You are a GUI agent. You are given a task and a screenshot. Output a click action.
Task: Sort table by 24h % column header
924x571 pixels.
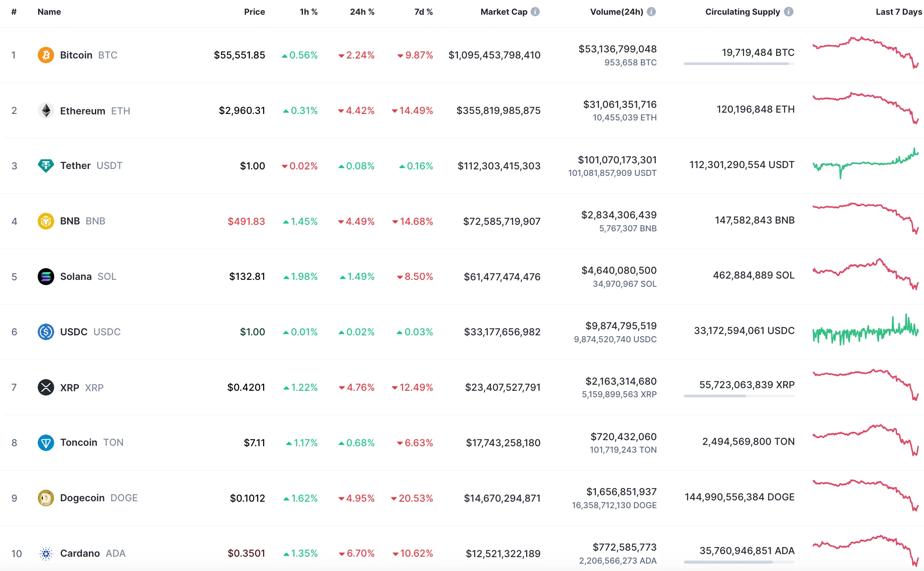tap(362, 12)
